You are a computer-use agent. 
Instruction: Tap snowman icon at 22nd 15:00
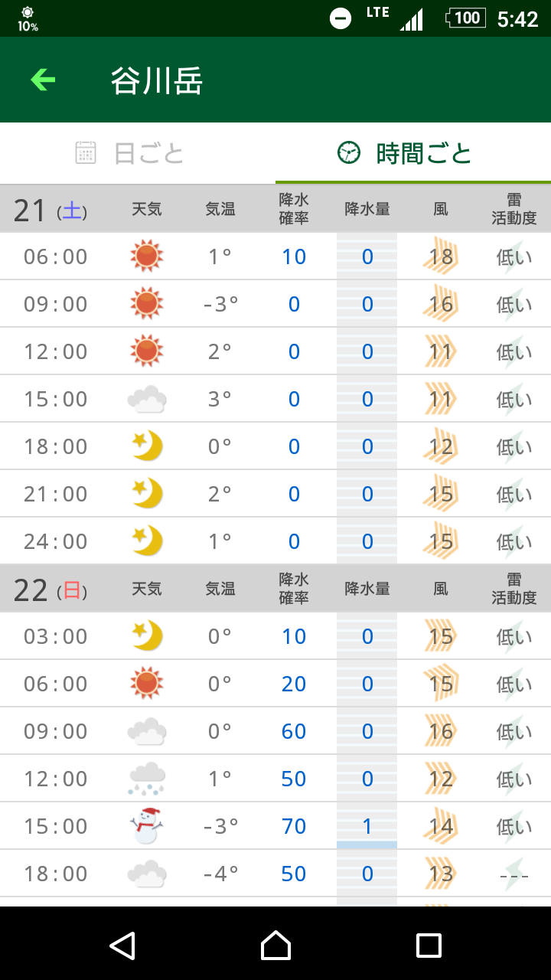pyautogui.click(x=146, y=826)
